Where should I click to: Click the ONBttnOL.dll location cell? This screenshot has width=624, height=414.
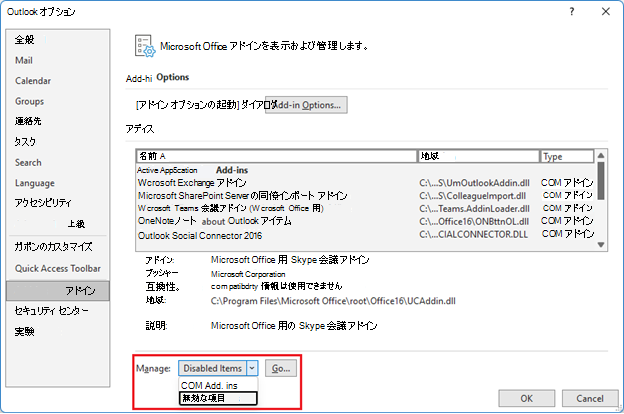coord(474,221)
